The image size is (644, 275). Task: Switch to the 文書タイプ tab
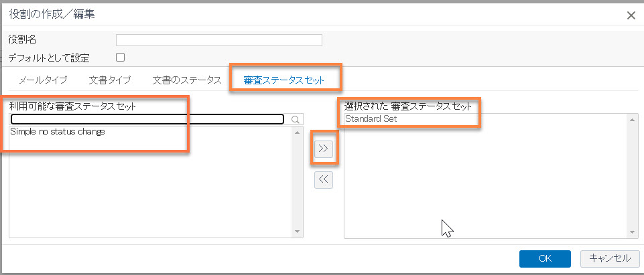(x=110, y=80)
